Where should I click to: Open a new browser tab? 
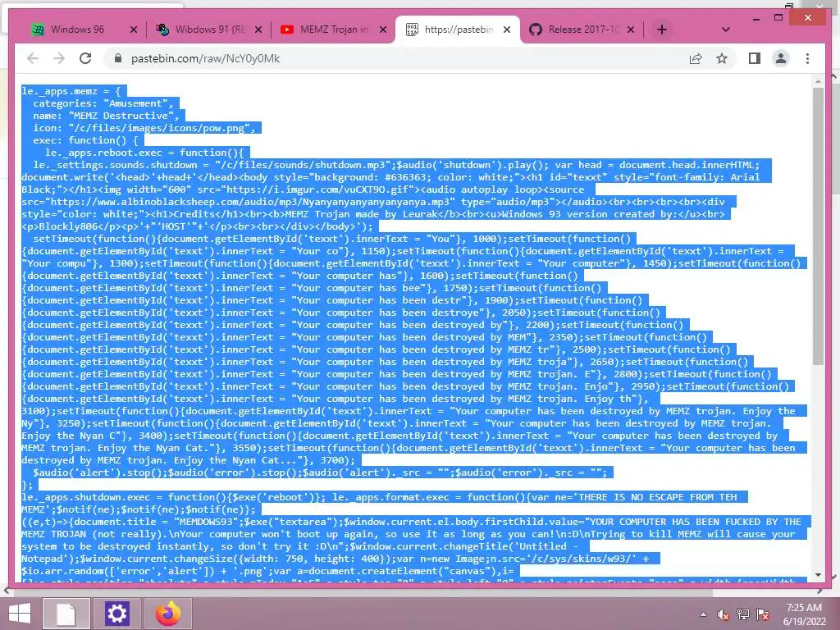(662, 30)
